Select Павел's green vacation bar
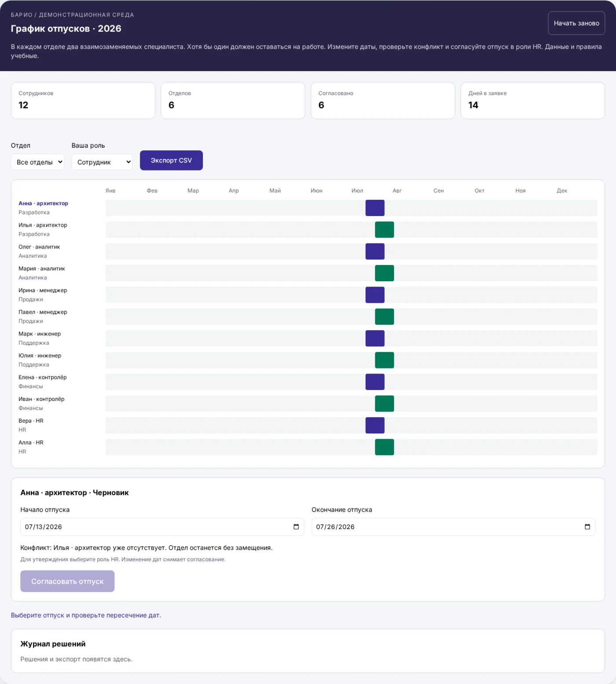Screen dimensions: 616x684 tap(385, 317)
